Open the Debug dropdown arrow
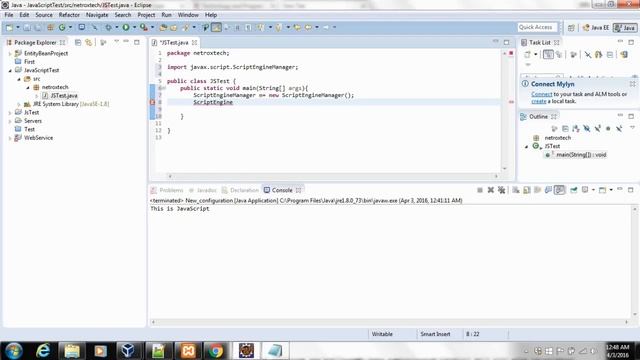 pos(116,27)
